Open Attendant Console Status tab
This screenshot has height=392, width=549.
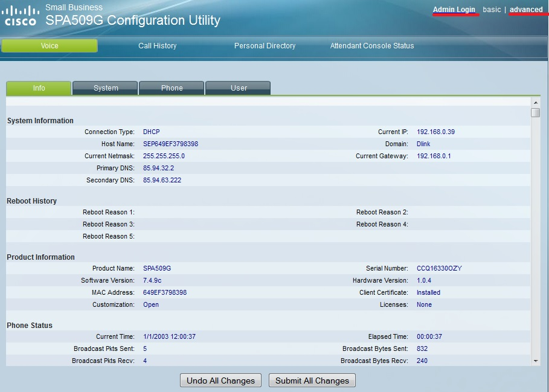click(x=372, y=46)
